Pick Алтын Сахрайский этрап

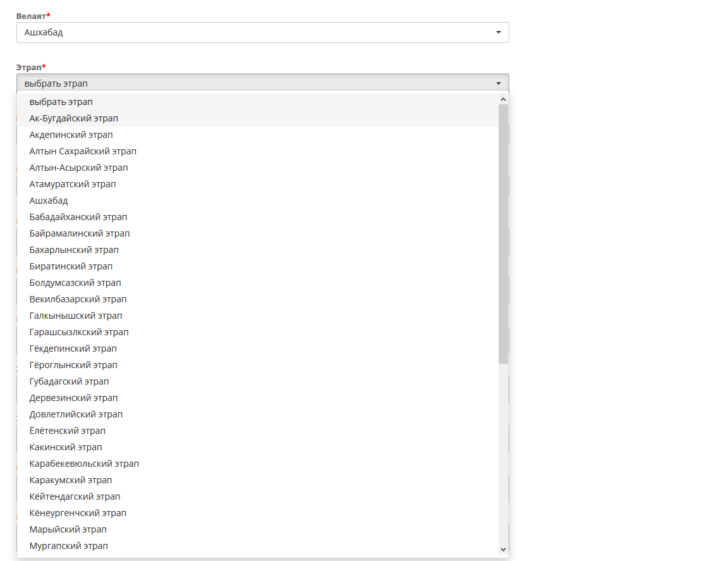pos(258,152)
